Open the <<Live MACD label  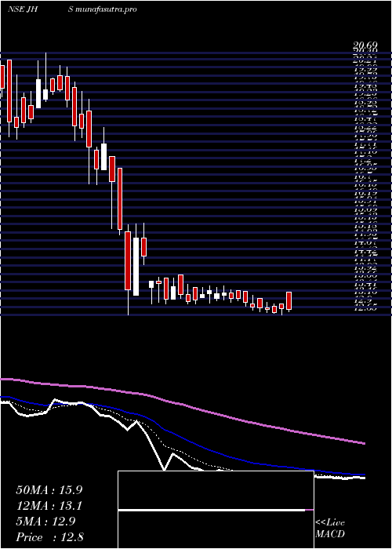coord(330,529)
